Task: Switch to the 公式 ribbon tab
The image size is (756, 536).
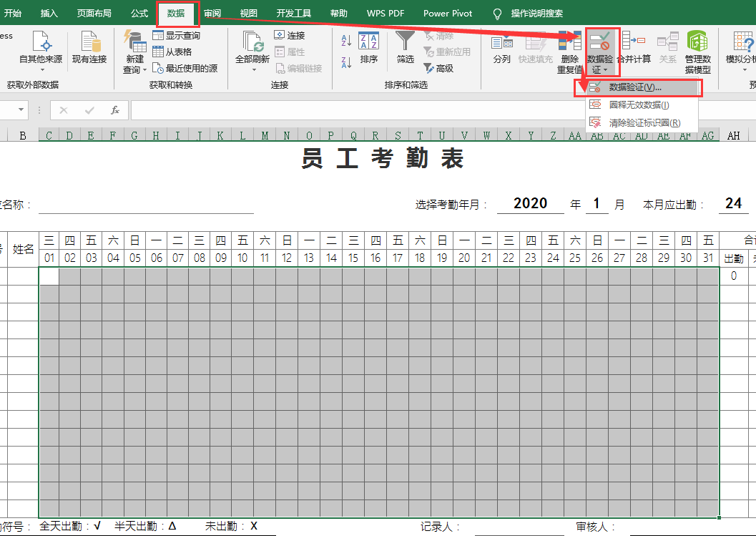Action: 139,13
